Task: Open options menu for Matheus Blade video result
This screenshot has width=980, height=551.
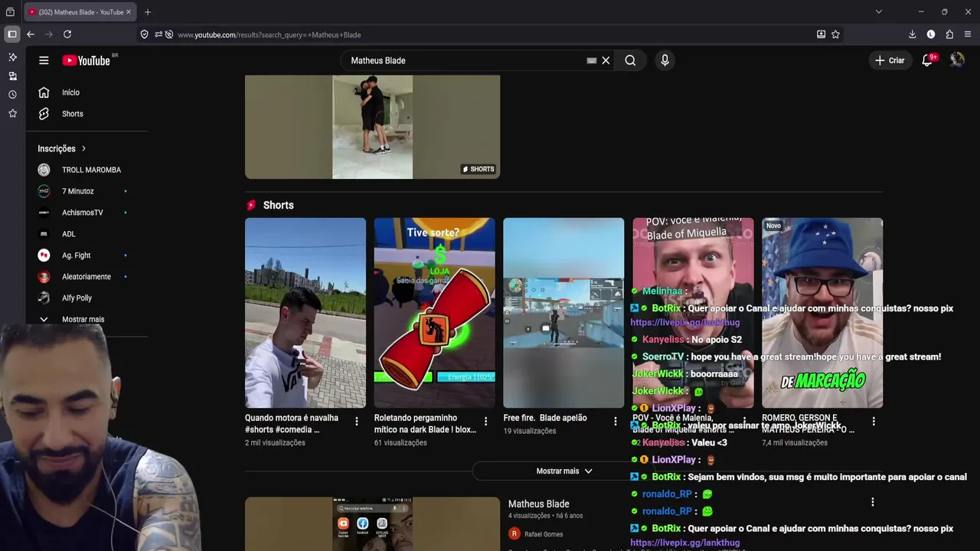Action: click(x=873, y=502)
